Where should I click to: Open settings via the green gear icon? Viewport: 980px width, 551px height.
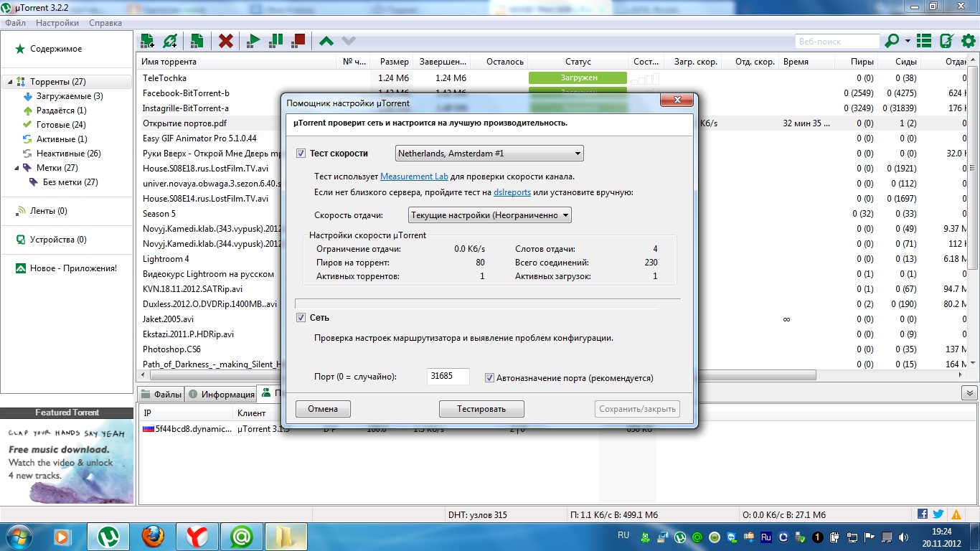click(967, 41)
